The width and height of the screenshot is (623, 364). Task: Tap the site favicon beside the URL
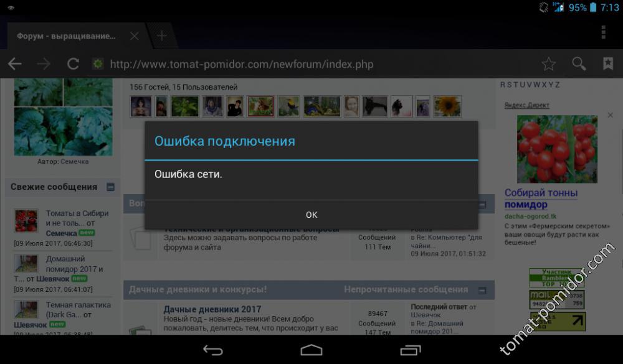click(98, 64)
